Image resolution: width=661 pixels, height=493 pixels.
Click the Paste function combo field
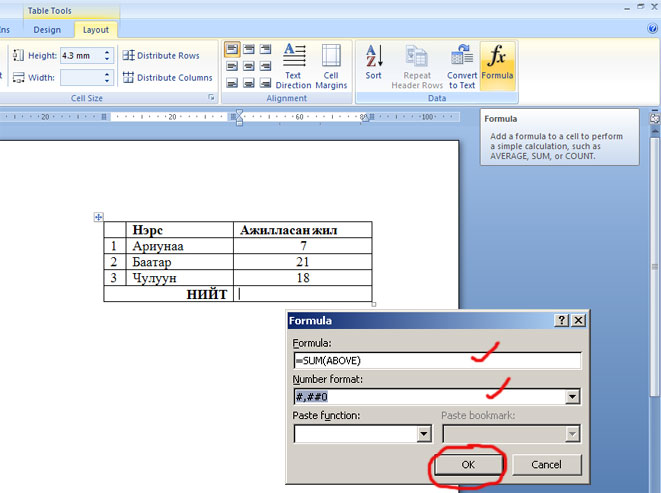click(356, 434)
